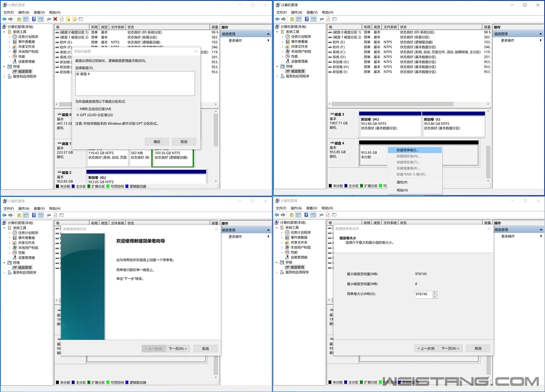Screen dimensions: 545x392
Task: Open 更多操作 arrow in volume-size wizard window
Action: tap(541, 236)
